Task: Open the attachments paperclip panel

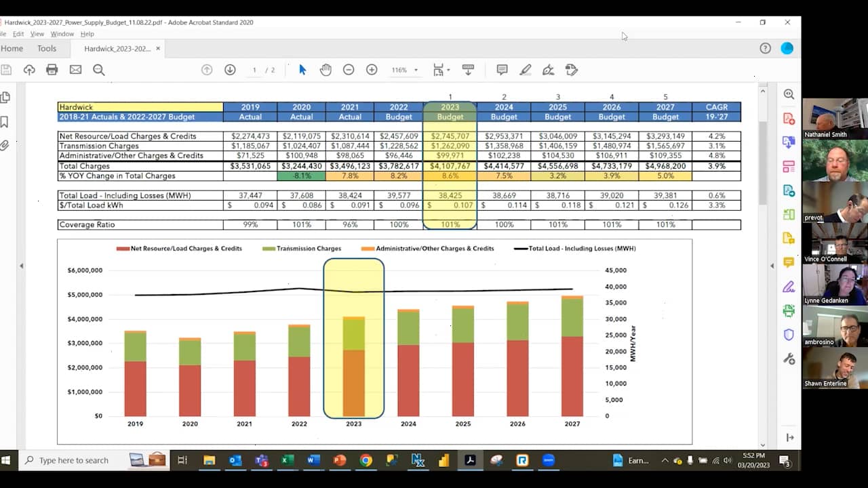Action: coord(5,145)
